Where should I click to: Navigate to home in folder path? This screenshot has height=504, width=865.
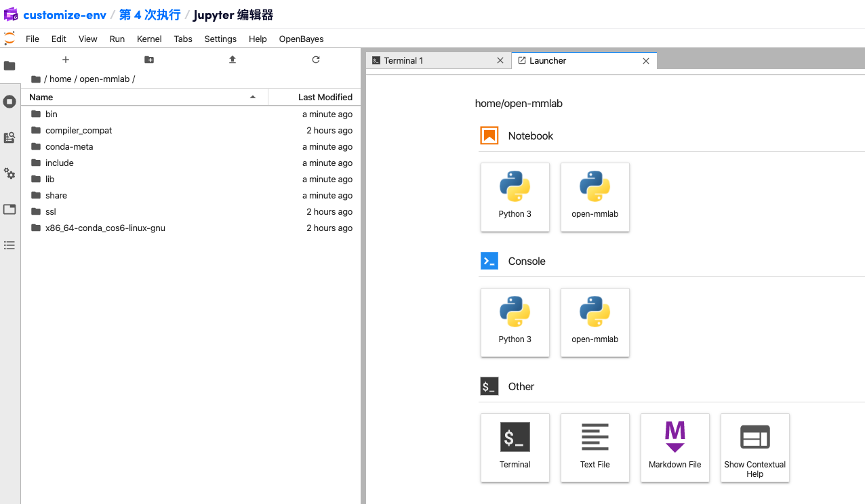(60, 79)
